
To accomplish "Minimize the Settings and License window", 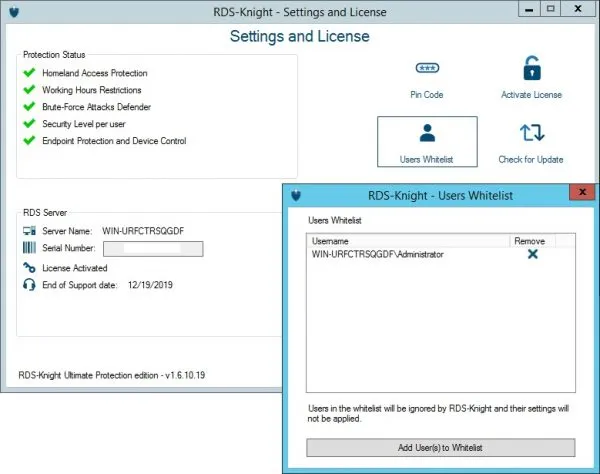I will (529, 9).
